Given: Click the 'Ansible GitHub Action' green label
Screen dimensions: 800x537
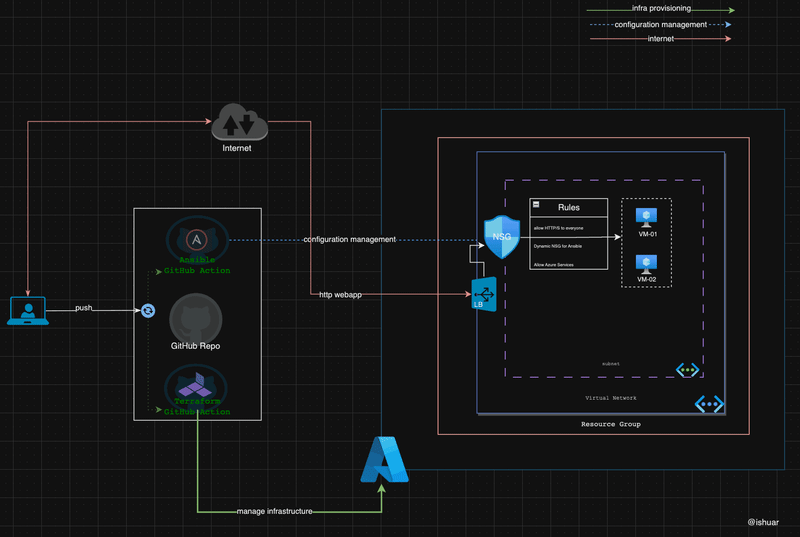Looking at the screenshot, I should (x=197, y=265).
